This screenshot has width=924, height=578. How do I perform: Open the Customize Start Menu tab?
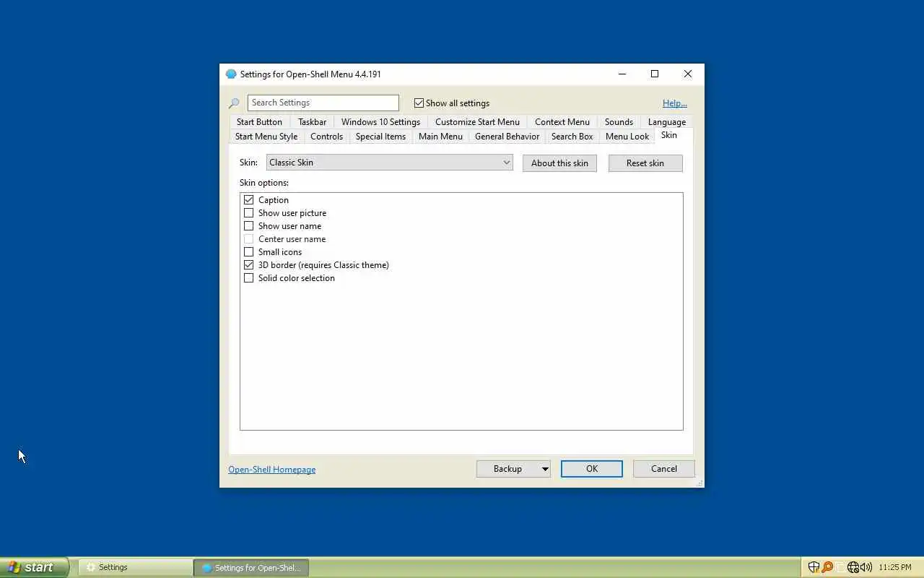tap(477, 121)
